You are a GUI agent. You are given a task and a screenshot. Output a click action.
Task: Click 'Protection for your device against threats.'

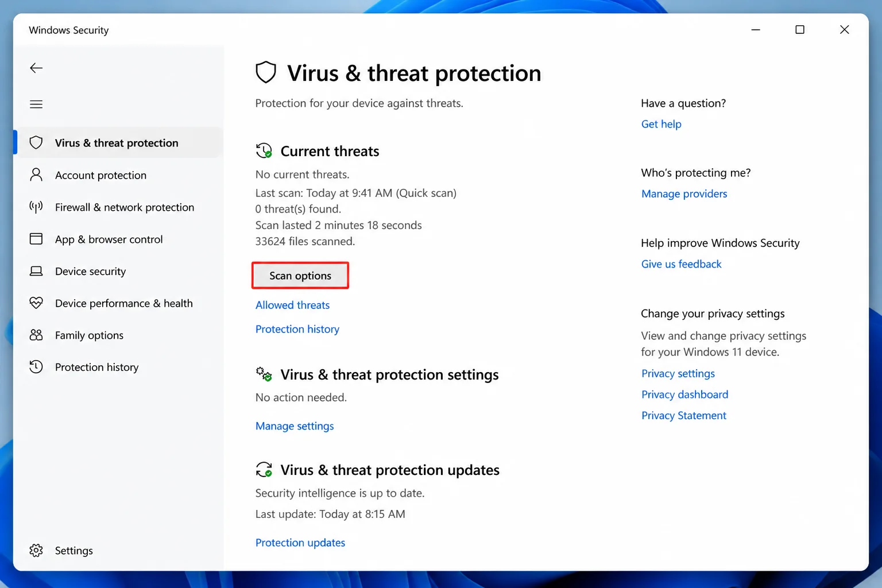[359, 103]
